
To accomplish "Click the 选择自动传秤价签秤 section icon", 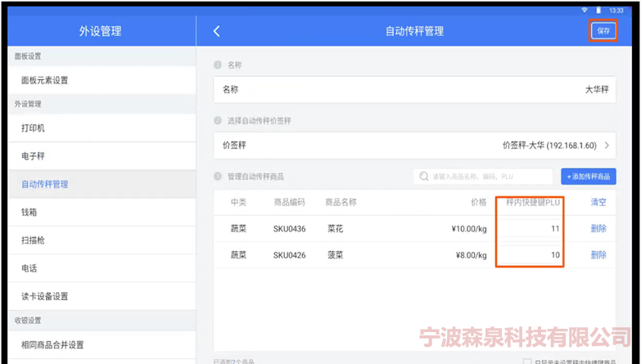I will pyautogui.click(x=218, y=120).
